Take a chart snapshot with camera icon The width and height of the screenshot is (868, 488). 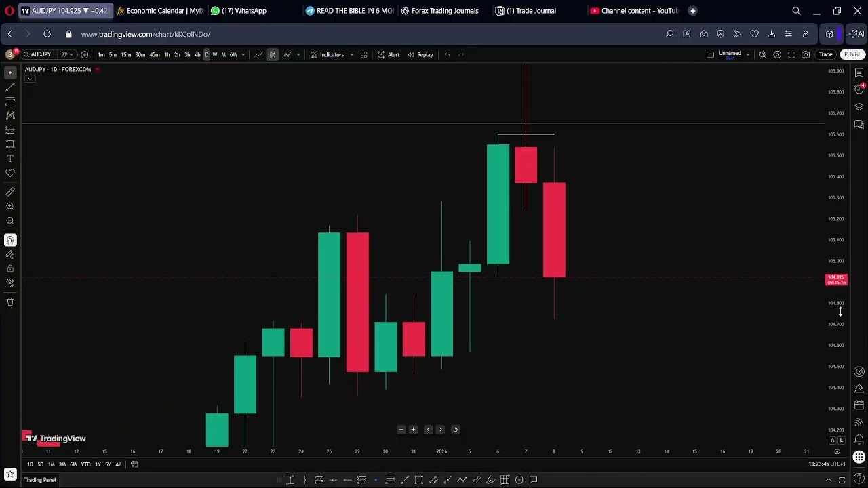click(x=806, y=54)
